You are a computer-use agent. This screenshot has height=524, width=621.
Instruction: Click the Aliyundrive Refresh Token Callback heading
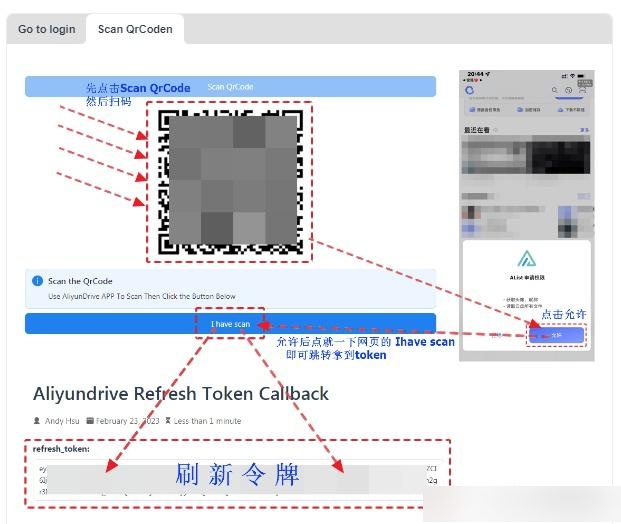[181, 394]
